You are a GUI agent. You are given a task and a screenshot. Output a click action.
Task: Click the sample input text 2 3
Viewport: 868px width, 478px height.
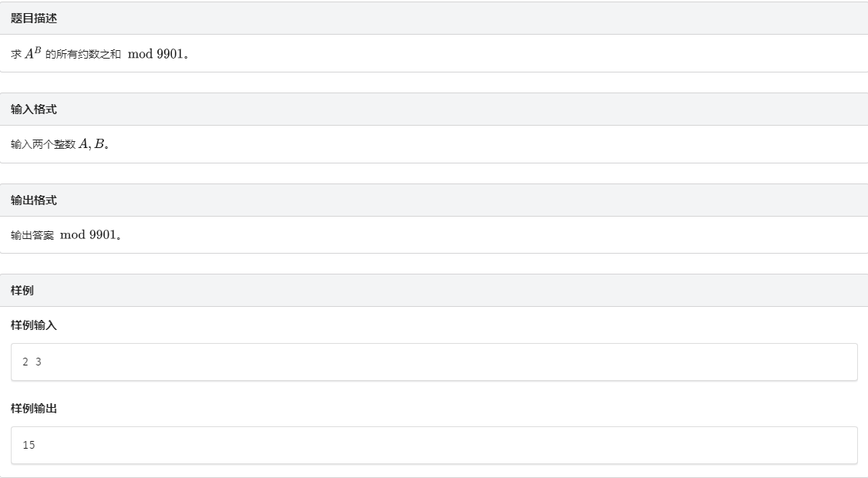click(x=32, y=362)
